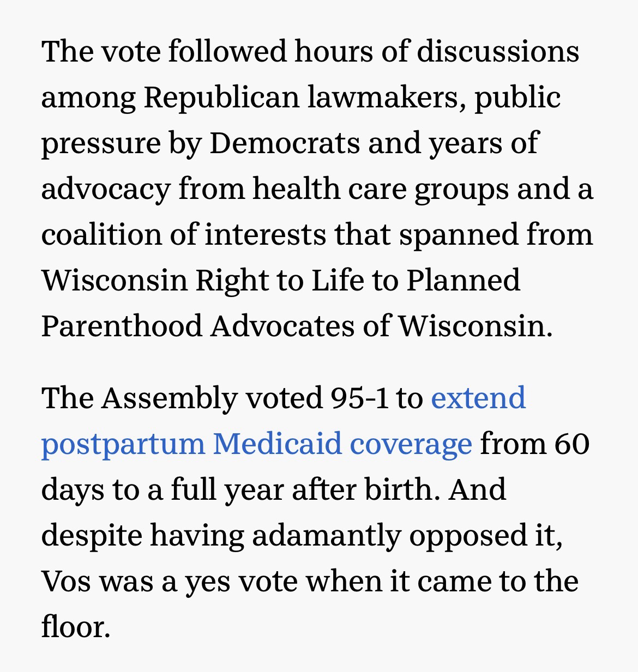The width and height of the screenshot is (638, 672).
Task: Open the "extend postpartum Medicaid coverage" link
Action: click(x=256, y=444)
